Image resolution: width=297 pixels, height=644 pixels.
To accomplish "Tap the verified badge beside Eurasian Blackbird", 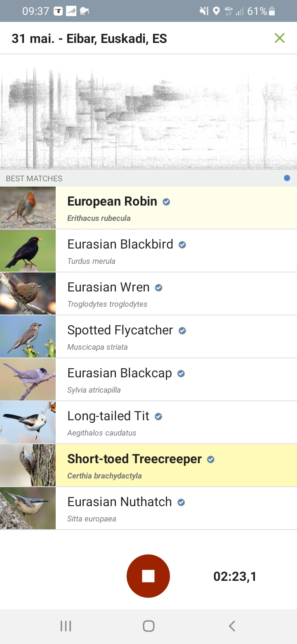I will [x=182, y=245].
